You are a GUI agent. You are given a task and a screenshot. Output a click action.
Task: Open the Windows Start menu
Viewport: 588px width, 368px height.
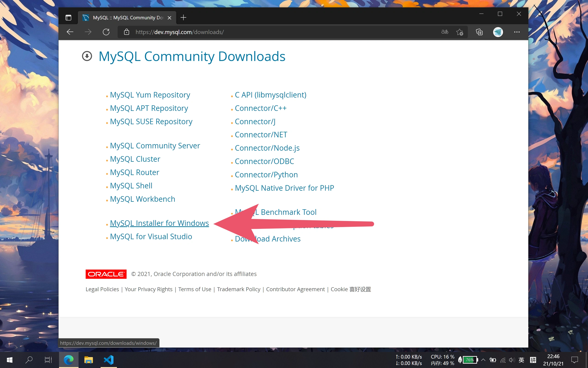click(10, 360)
